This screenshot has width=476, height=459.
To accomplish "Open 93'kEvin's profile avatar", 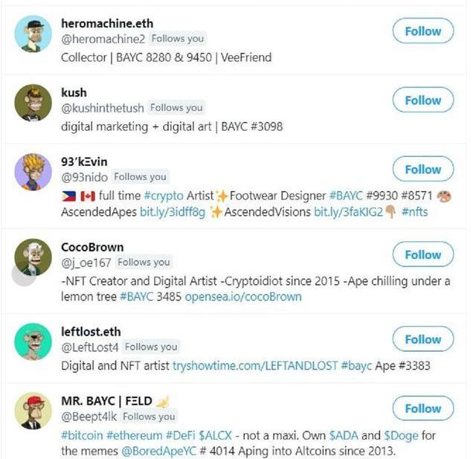I will click(x=33, y=172).
